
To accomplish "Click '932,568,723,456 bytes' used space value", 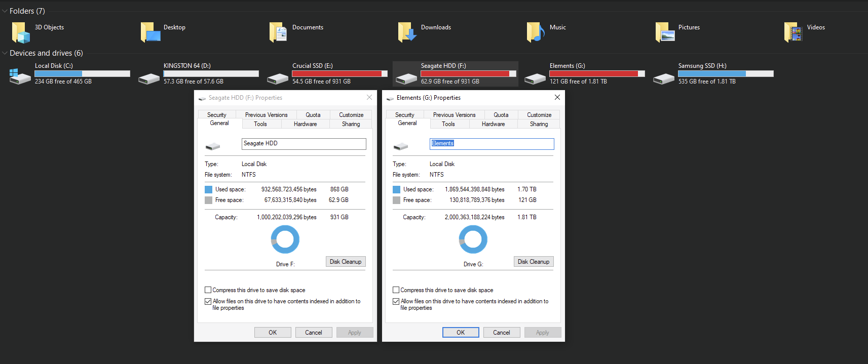I will tap(289, 189).
